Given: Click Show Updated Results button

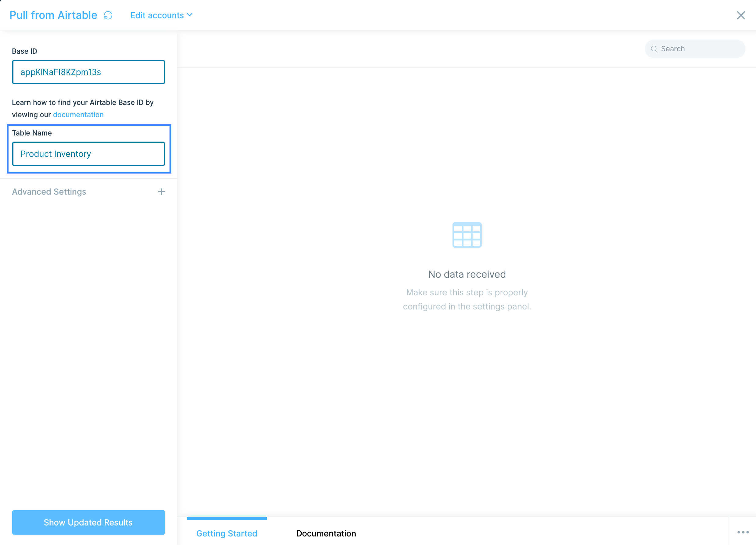Looking at the screenshot, I should (88, 522).
